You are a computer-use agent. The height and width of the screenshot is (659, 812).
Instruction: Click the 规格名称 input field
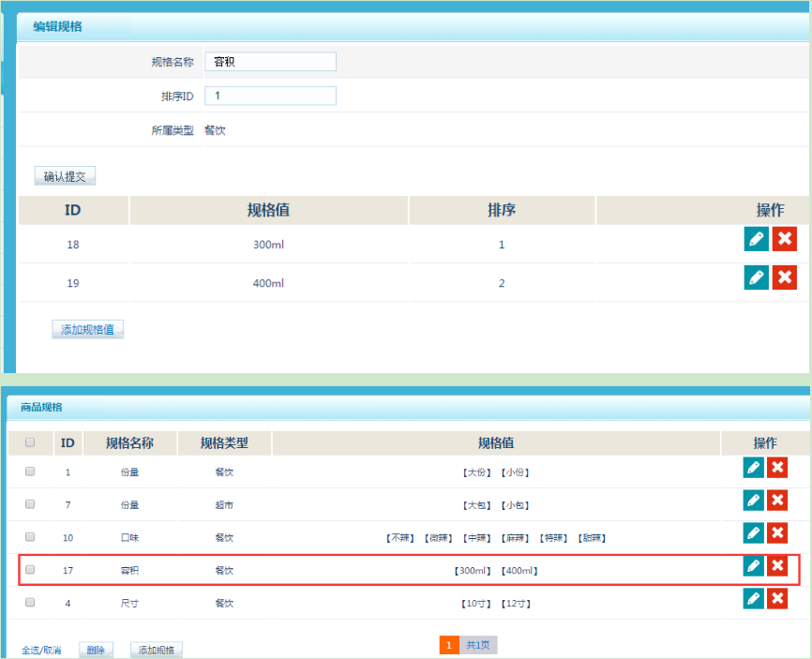(270, 62)
